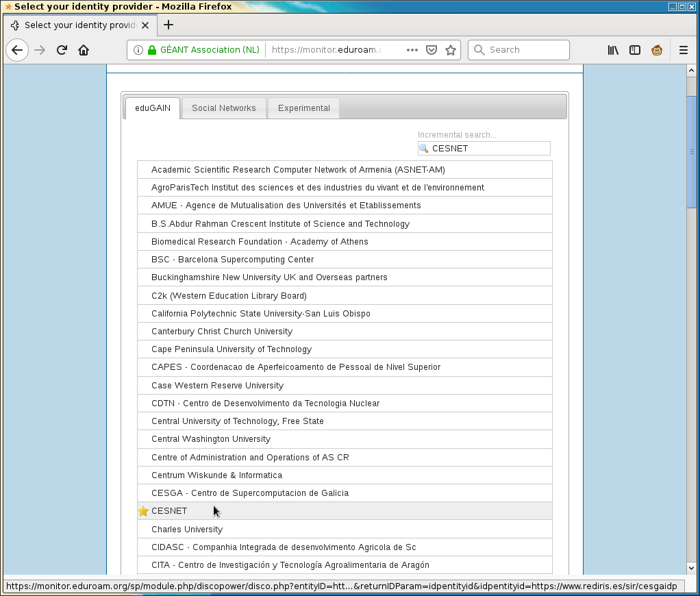Click the monkey extension icon

click(x=657, y=50)
